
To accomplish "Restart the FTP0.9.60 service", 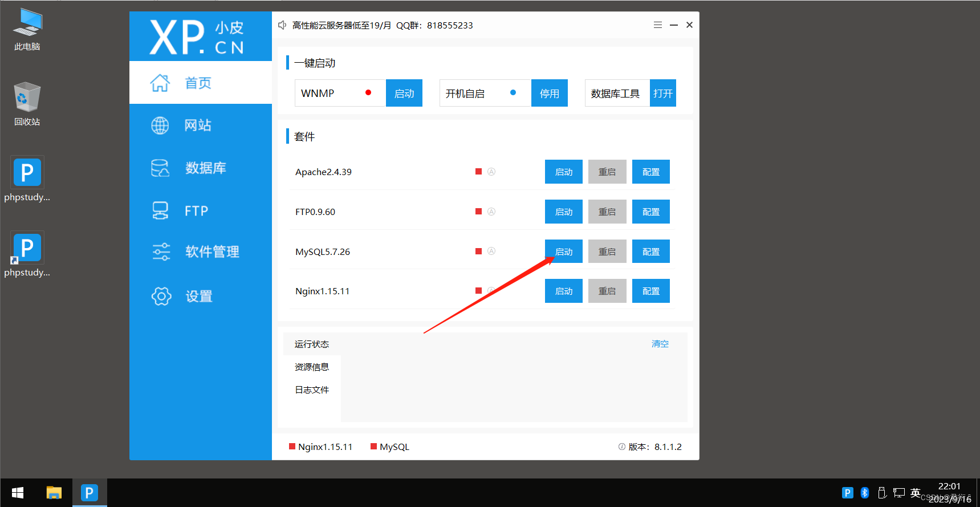I will pyautogui.click(x=607, y=212).
